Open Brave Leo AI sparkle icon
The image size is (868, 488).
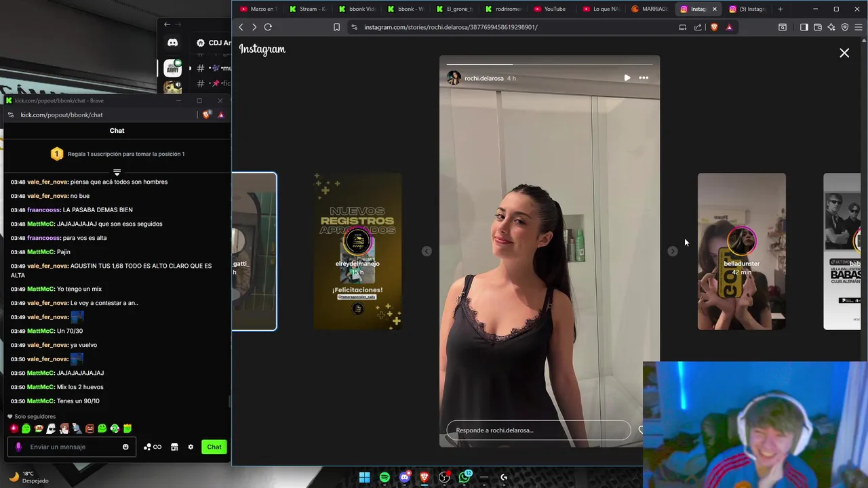831,27
